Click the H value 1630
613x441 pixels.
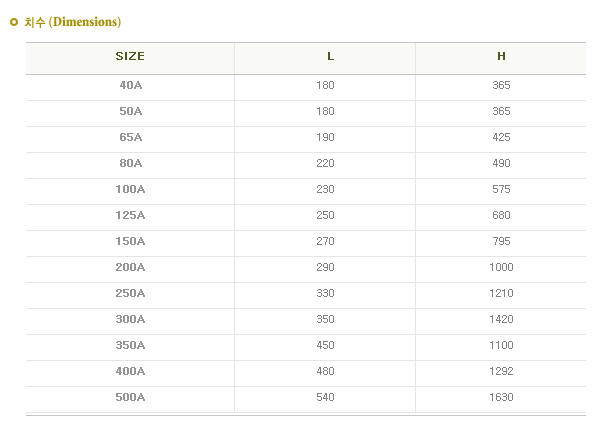coord(501,397)
